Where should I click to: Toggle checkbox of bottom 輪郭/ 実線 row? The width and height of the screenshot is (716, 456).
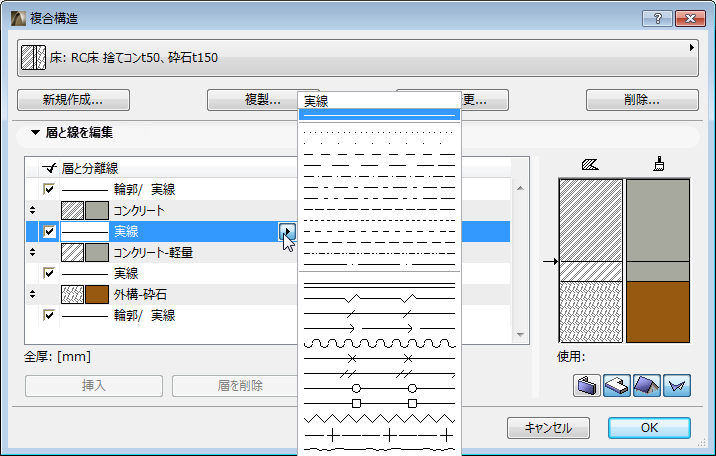(49, 315)
